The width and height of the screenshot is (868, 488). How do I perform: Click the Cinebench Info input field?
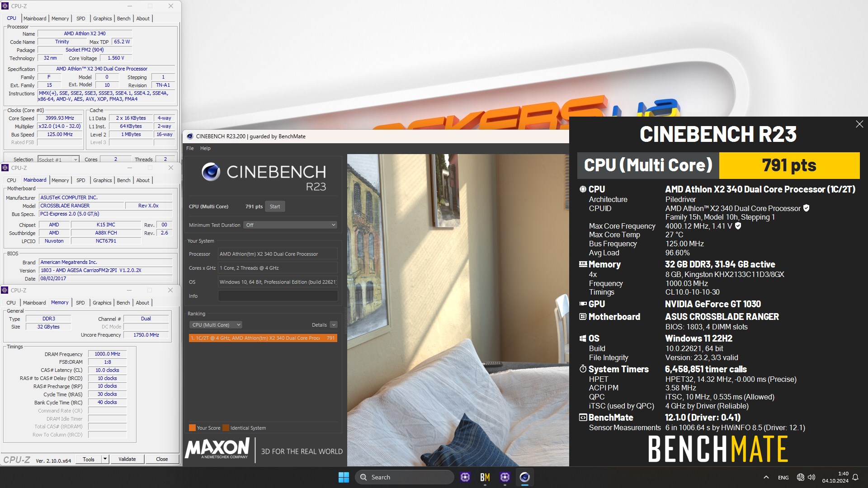point(278,296)
